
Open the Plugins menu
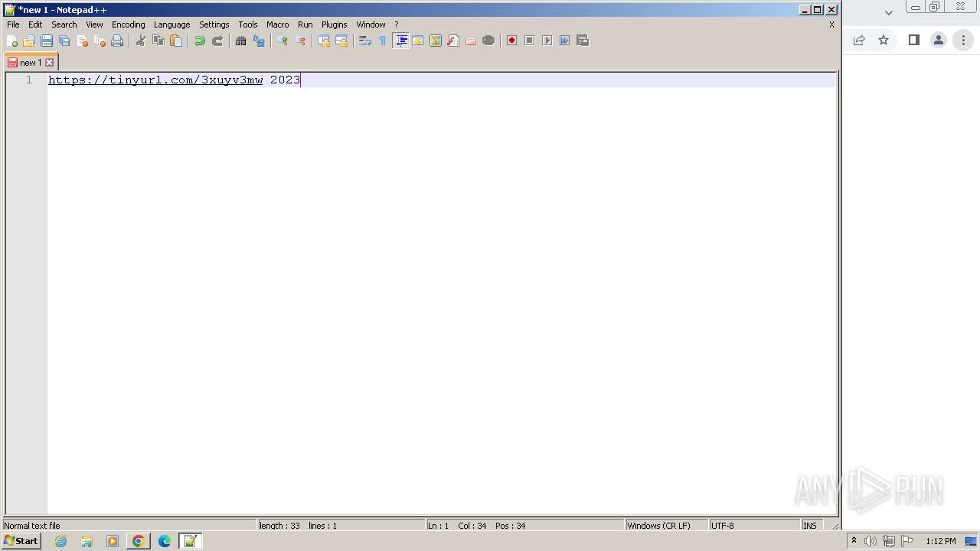coord(334,24)
